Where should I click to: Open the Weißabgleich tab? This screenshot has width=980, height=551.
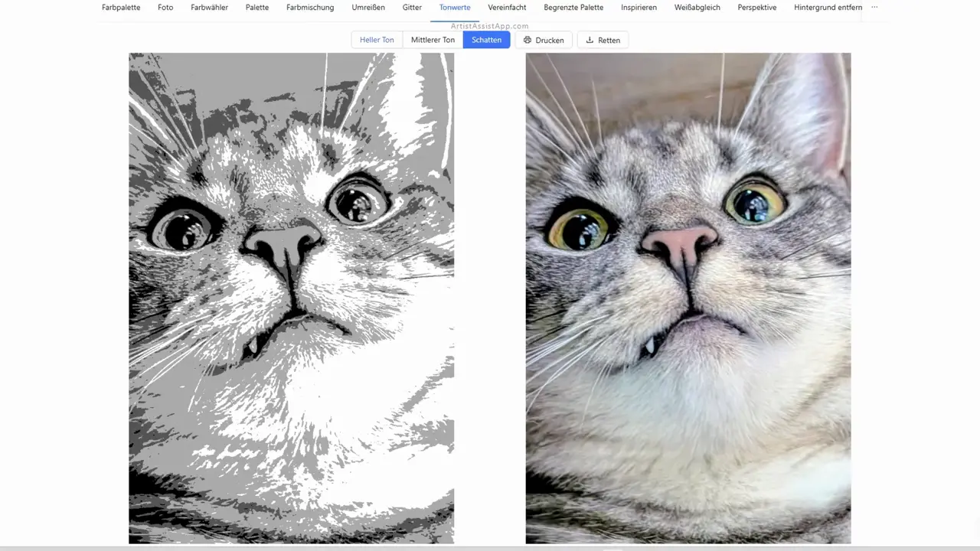[697, 8]
